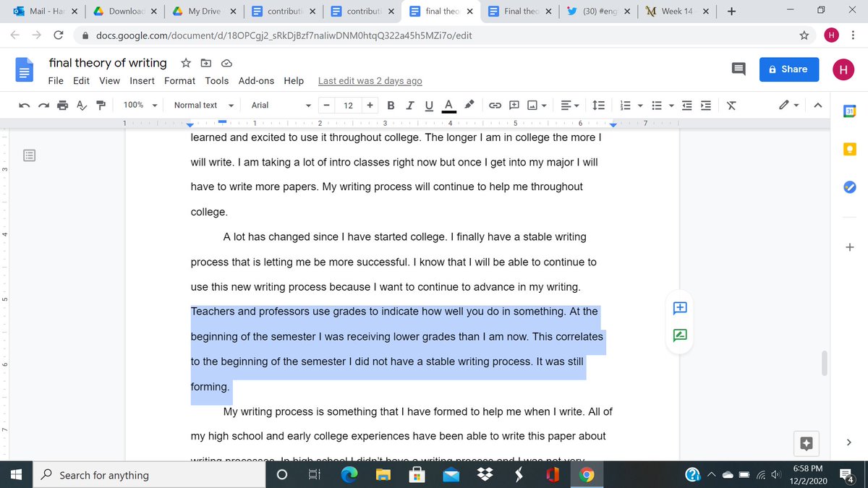Show document outline icon at left
Screen dimensions: 868x488
click(30, 155)
